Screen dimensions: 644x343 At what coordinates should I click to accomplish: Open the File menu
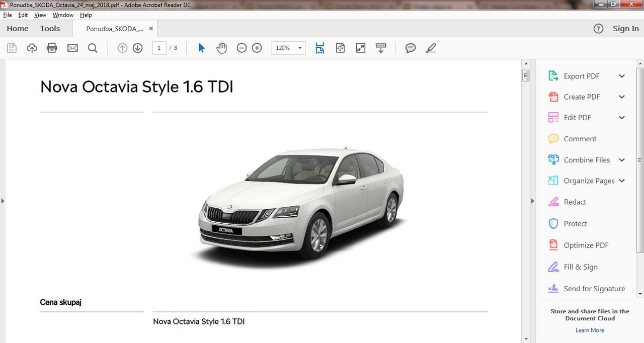7,15
